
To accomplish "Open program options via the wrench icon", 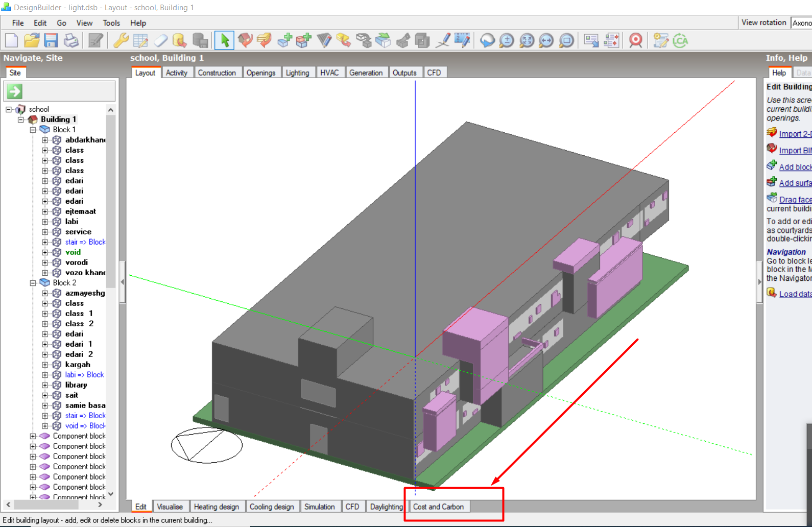I will coord(121,40).
